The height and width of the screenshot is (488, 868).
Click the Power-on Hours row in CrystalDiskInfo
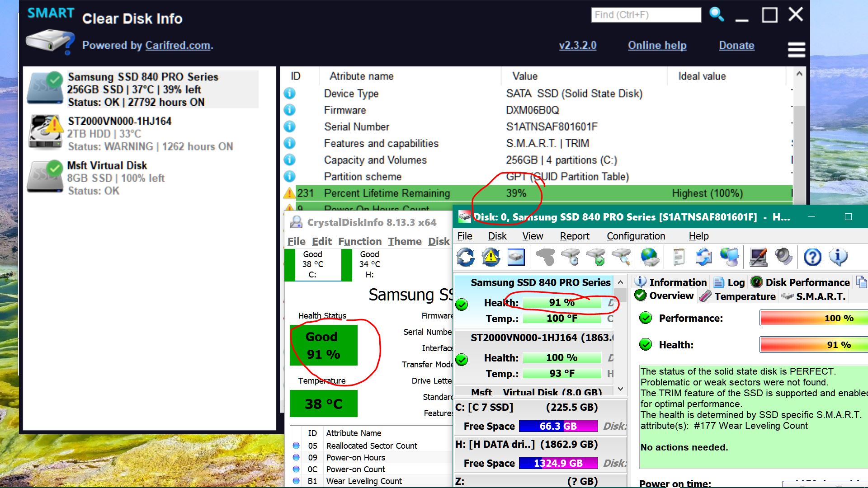[x=371, y=458]
